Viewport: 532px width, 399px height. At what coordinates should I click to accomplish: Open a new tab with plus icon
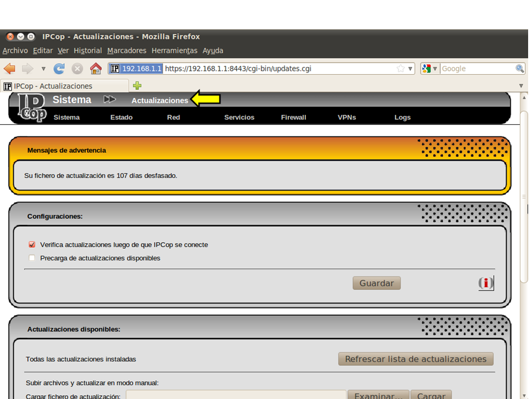point(137,86)
